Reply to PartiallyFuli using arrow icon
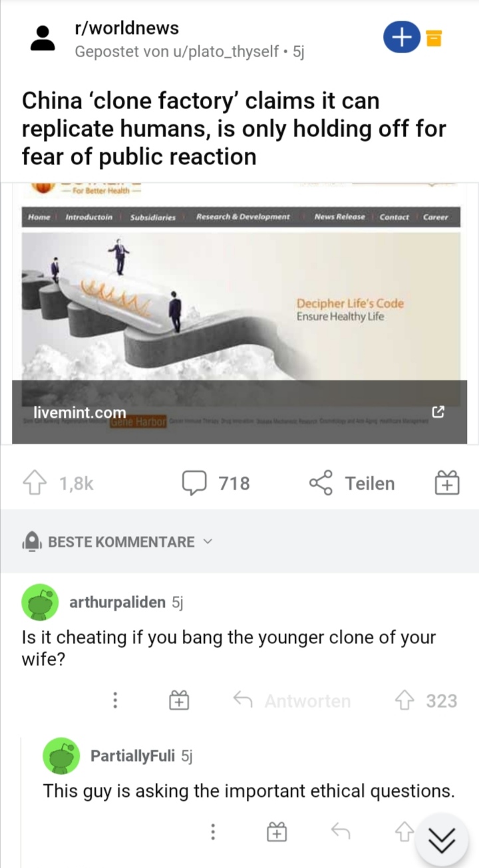This screenshot has height=868, width=479. (341, 831)
